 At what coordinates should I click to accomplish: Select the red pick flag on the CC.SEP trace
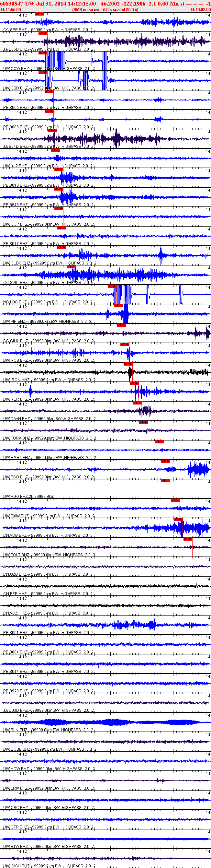point(39,14)
